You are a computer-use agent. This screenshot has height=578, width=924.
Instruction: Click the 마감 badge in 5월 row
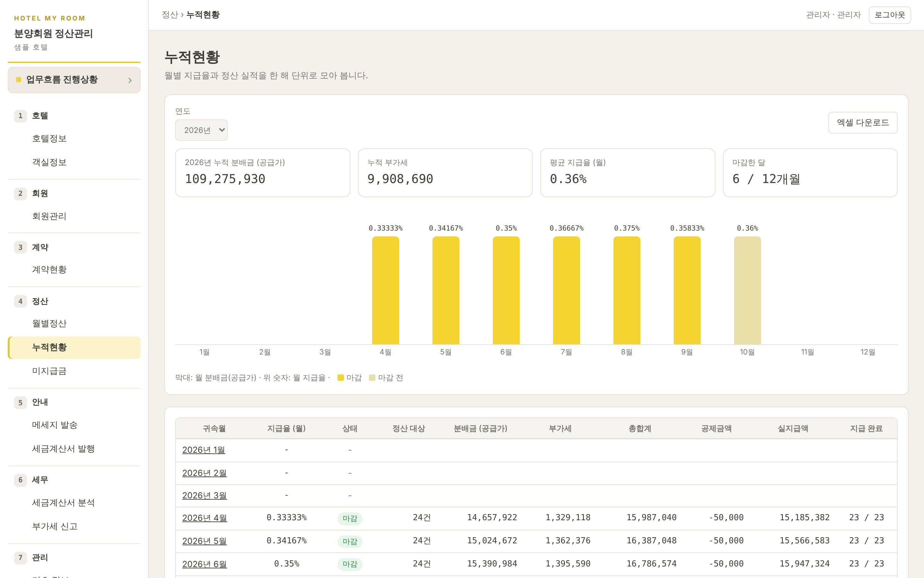(x=350, y=541)
